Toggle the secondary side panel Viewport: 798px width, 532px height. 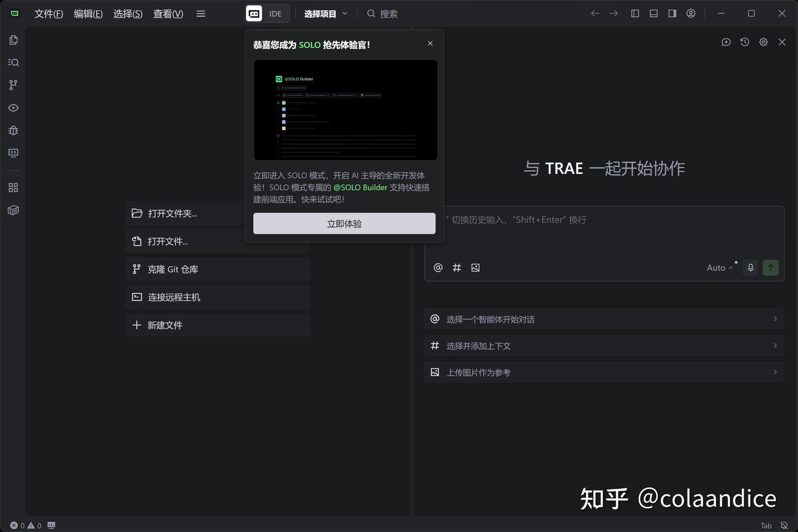672,13
